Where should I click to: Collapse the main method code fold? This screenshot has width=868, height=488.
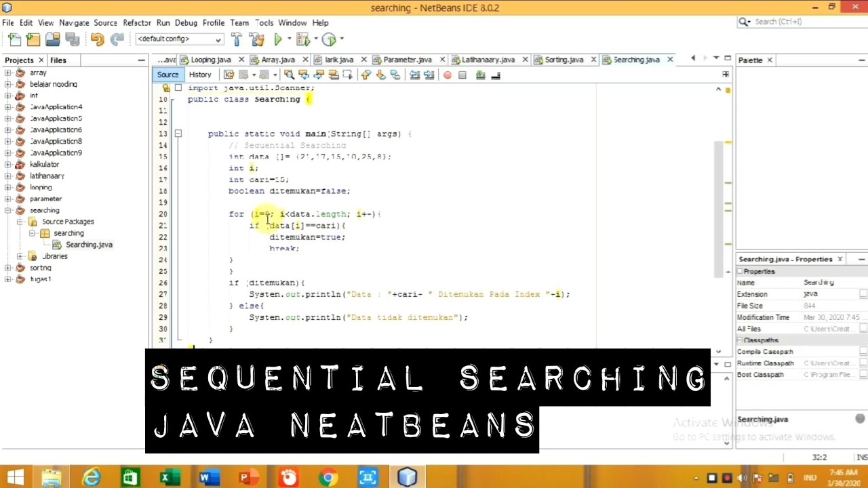coord(178,134)
